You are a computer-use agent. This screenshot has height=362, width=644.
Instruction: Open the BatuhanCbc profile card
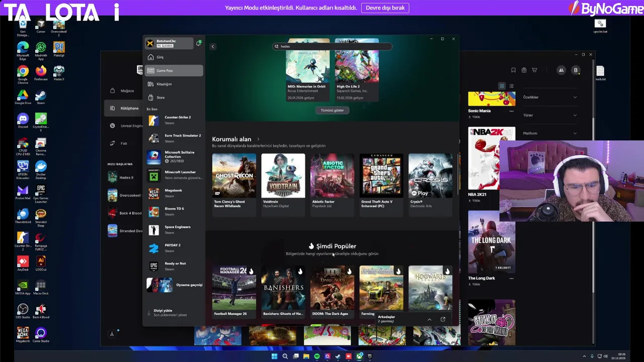[169, 43]
